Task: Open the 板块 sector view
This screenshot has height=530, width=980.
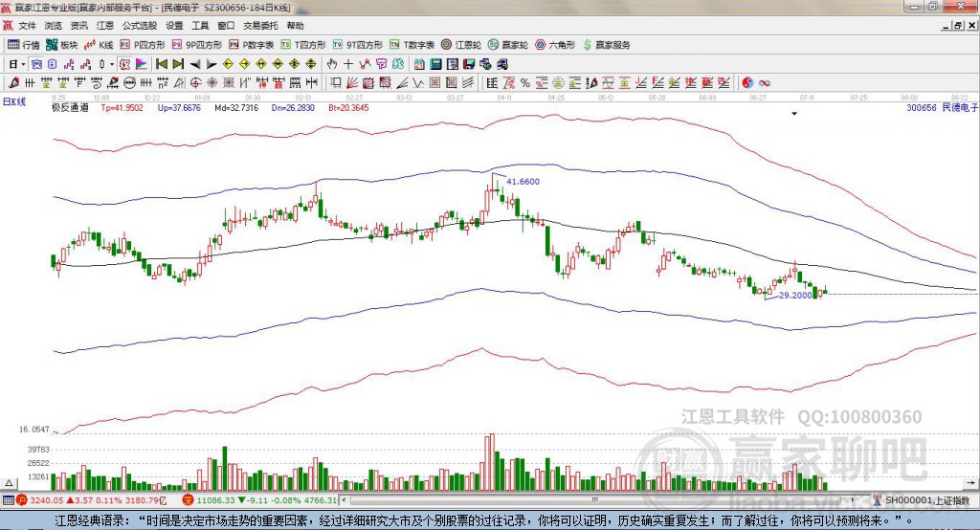Action: coord(61,45)
